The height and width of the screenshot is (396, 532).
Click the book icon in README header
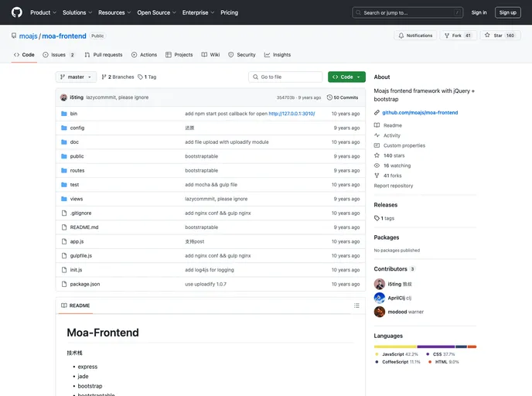point(63,306)
